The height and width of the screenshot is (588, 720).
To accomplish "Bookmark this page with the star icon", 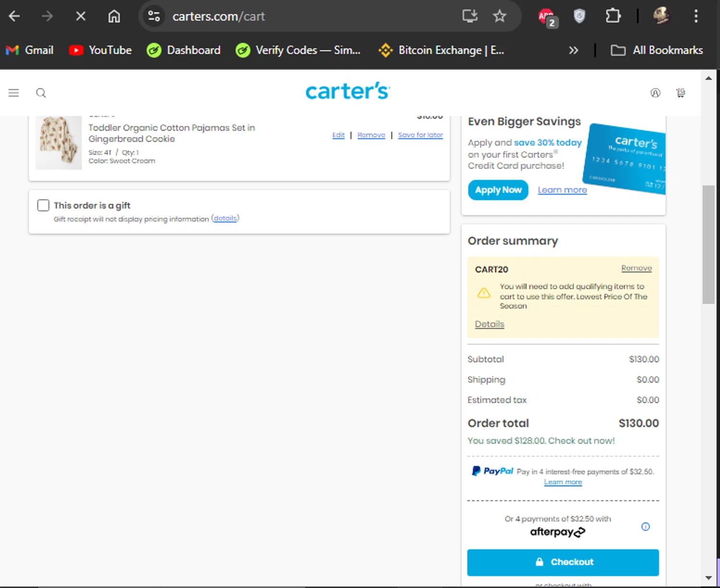I will click(500, 16).
